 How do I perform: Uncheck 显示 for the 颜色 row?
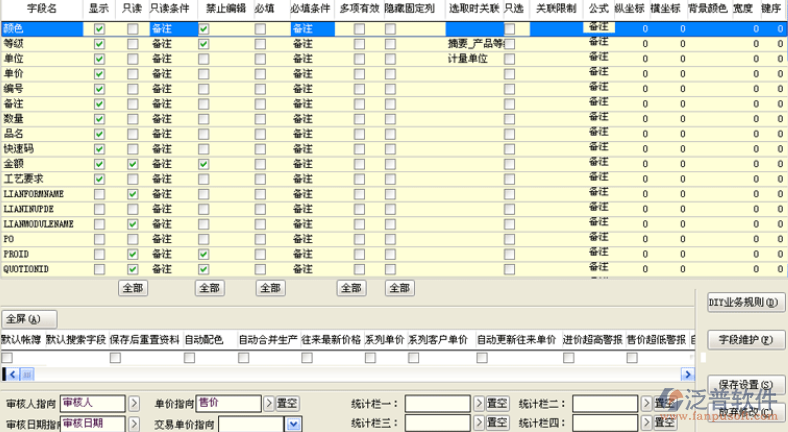click(100, 29)
